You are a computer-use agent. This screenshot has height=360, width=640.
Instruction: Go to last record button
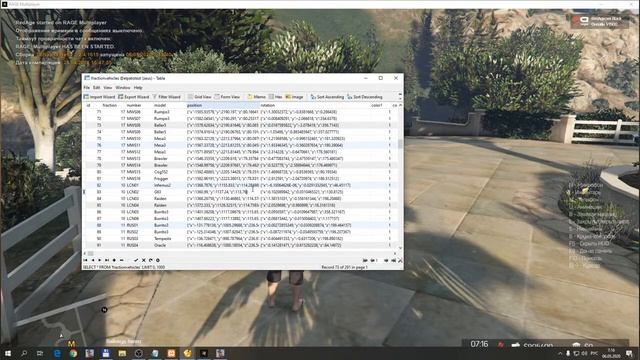[x=107, y=260]
